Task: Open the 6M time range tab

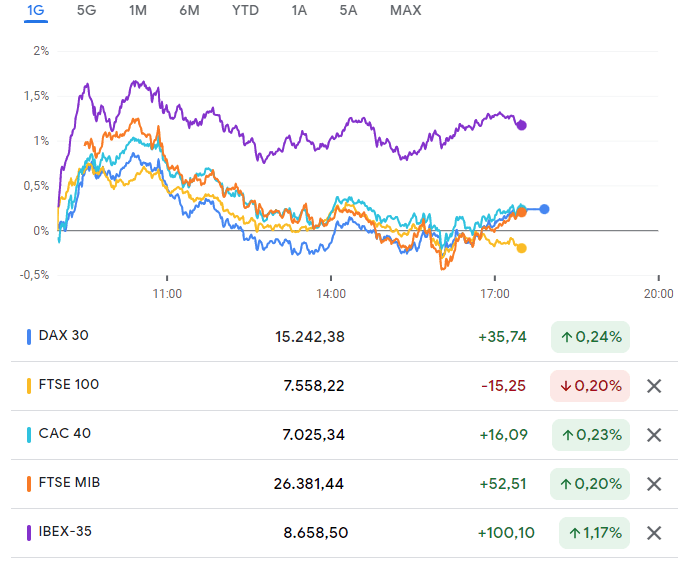Action: point(189,10)
